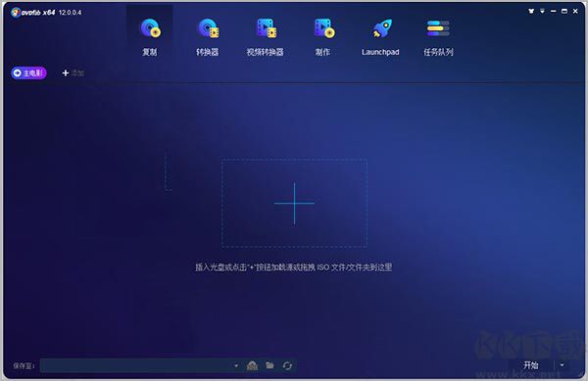Switch to the 转换器 (Ripper) module
Screen dimensions: 588x381
click(208, 37)
